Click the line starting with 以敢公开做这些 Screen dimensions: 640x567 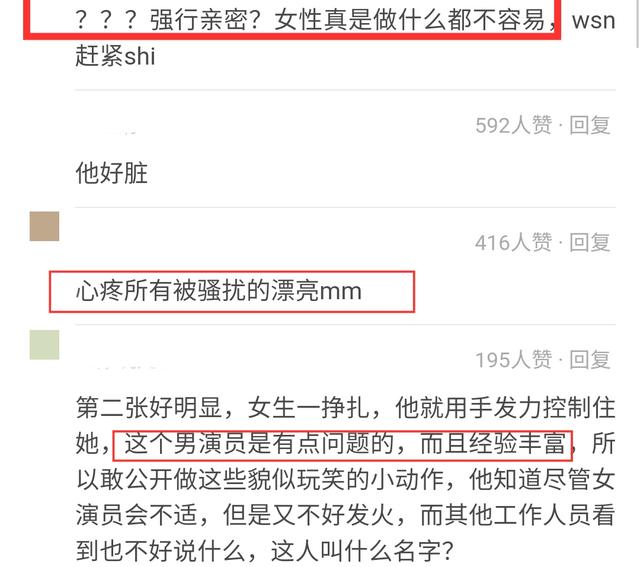[345, 479]
